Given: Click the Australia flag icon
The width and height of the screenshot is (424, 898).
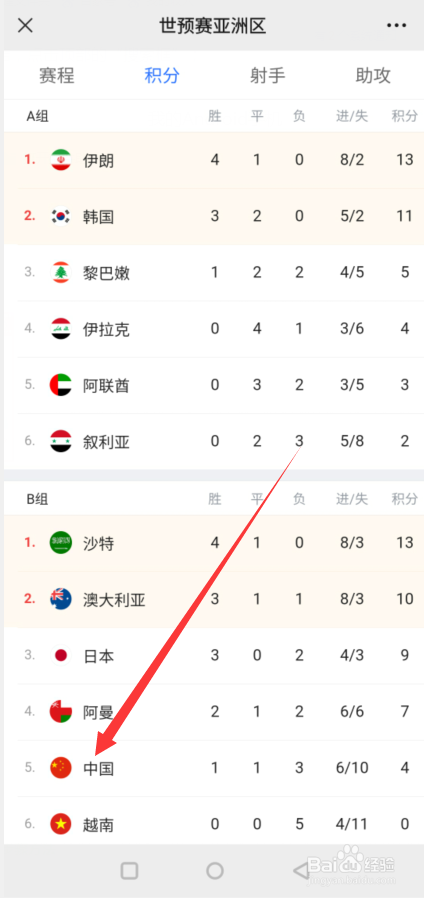Looking at the screenshot, I should (x=61, y=599).
